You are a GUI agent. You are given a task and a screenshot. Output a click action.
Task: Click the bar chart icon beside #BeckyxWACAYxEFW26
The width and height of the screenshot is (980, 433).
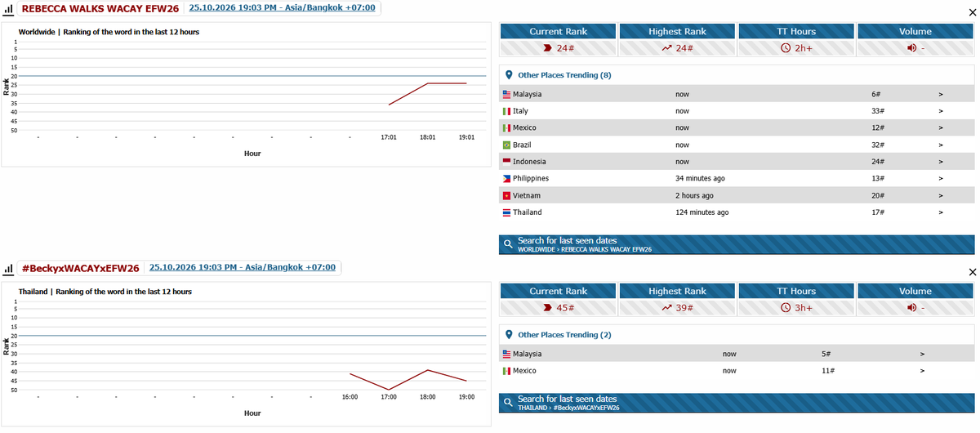pyautogui.click(x=10, y=268)
